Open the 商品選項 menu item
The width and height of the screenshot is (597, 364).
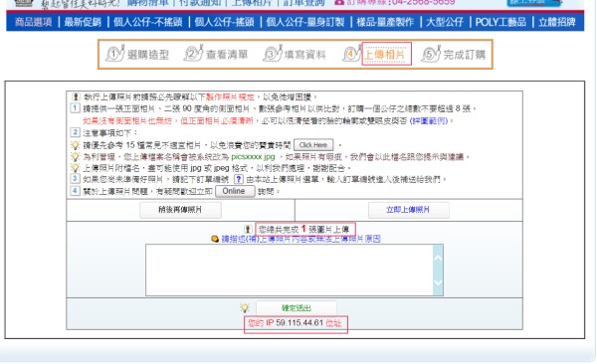click(33, 22)
